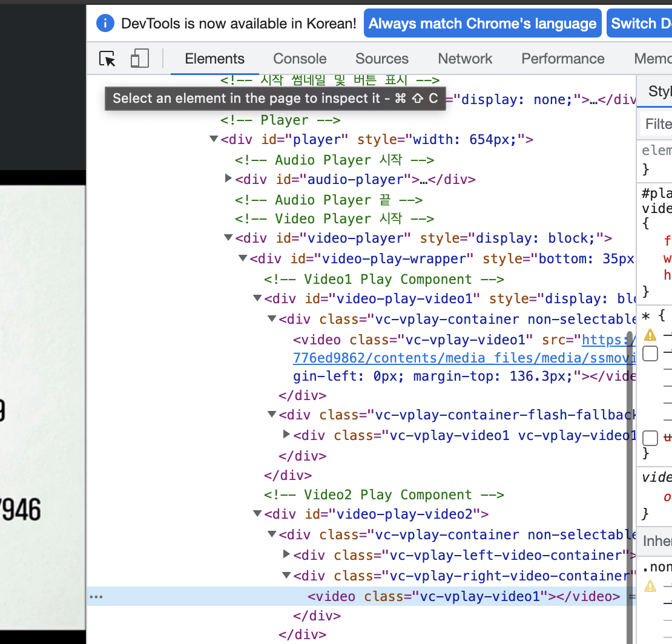The height and width of the screenshot is (644, 672).
Task: Select the "Video Player 시작" comment
Action: click(x=334, y=218)
